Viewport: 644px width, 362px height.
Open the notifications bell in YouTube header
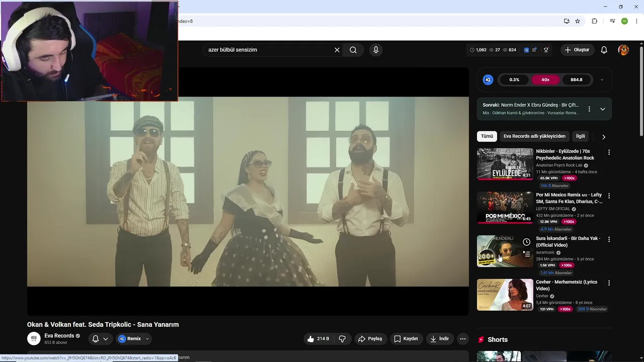coord(604,50)
